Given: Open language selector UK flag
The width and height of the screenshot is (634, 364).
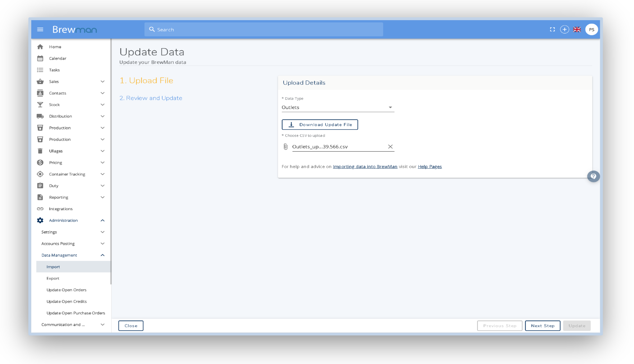Looking at the screenshot, I should coord(577,29).
